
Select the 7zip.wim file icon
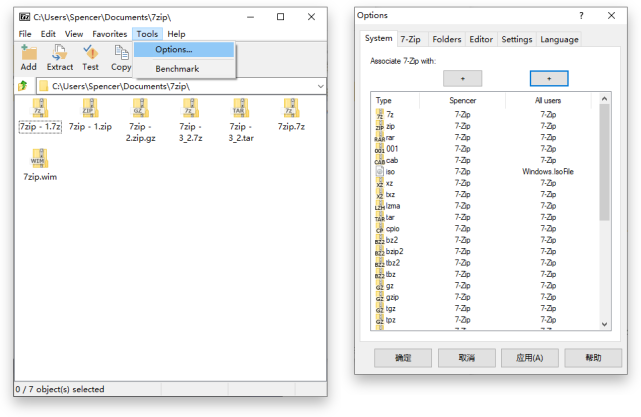coord(40,159)
